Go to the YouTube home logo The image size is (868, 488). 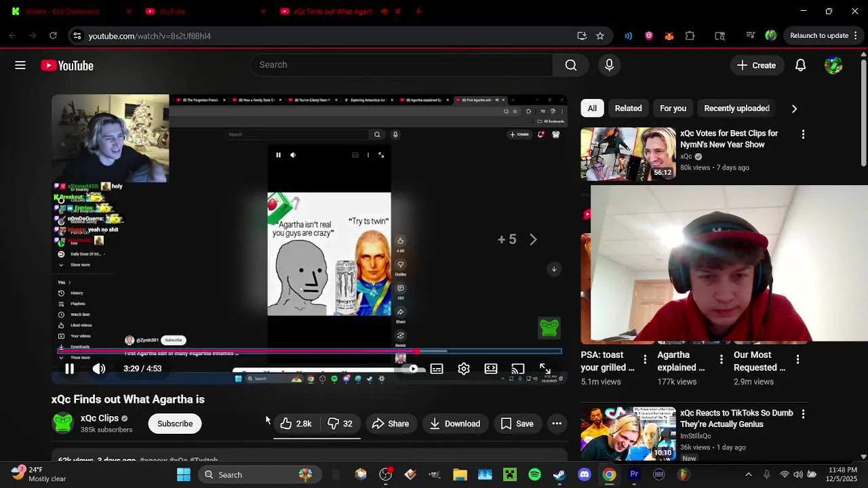pos(67,65)
